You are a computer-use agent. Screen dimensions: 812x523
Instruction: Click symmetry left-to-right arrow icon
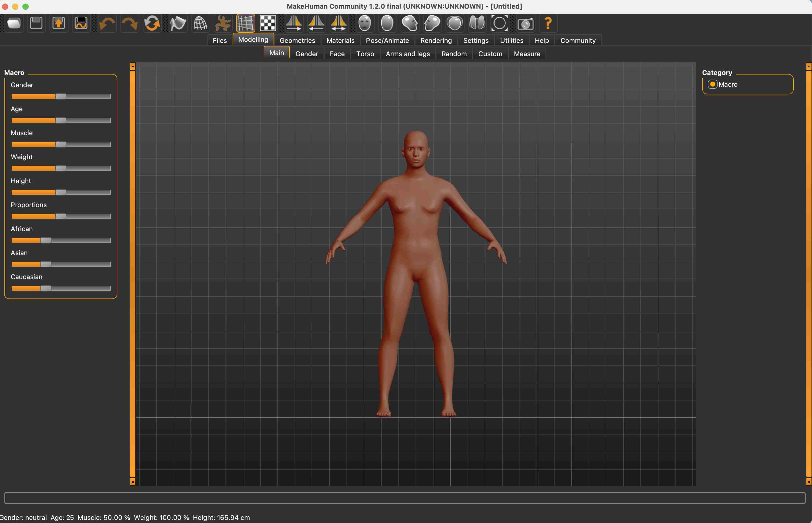coord(316,23)
